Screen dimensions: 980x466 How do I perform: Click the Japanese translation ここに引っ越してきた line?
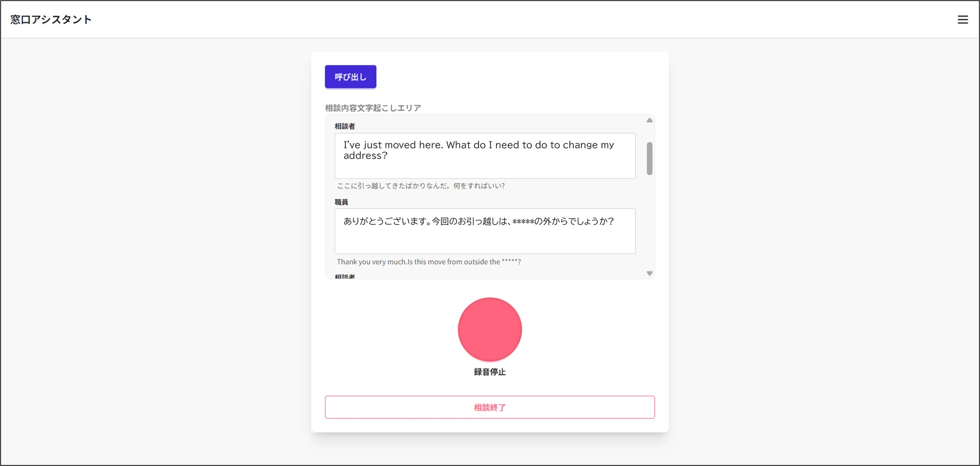point(421,186)
